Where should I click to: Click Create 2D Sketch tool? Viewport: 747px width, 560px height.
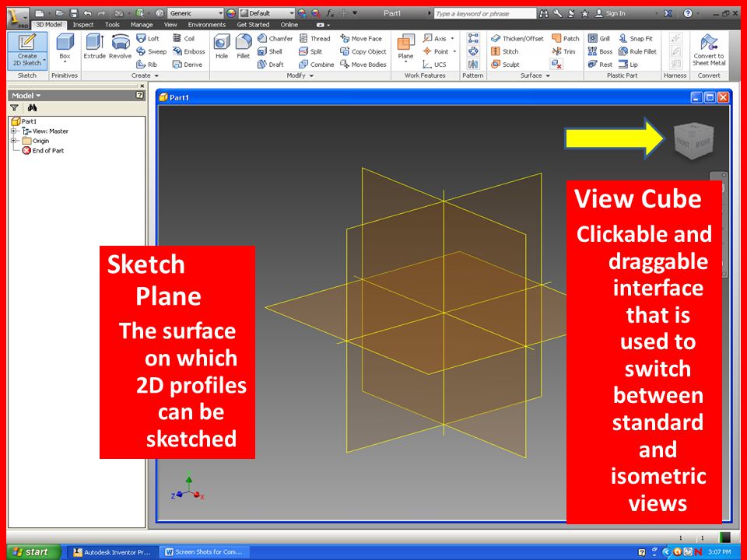pyautogui.click(x=27, y=50)
